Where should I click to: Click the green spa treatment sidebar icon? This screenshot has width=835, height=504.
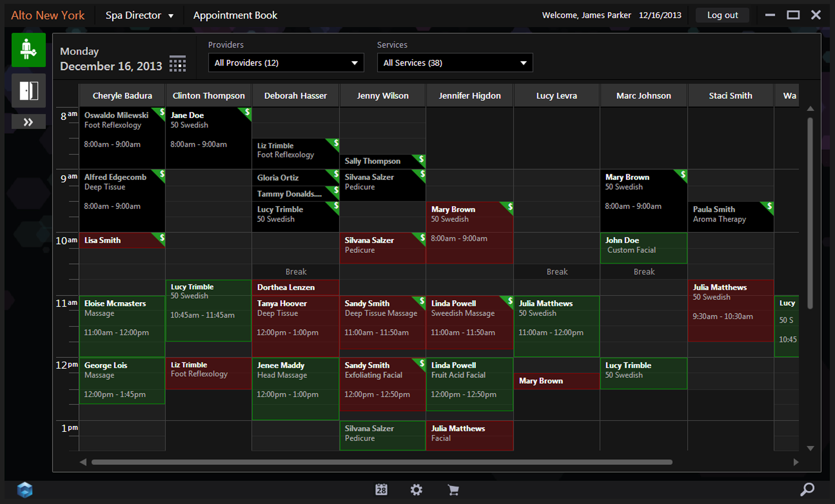[28, 50]
